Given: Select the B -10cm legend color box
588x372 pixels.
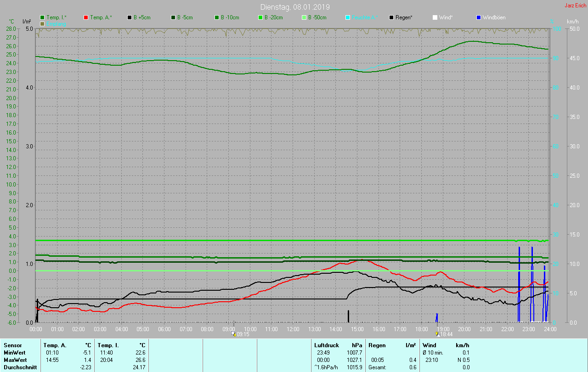Looking at the screenshot, I should (x=217, y=17).
